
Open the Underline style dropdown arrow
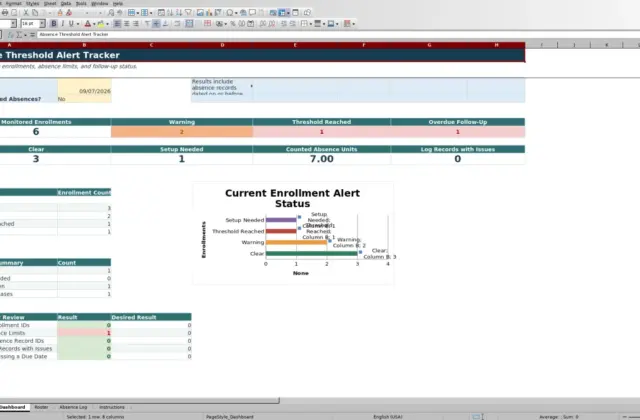point(78,24)
